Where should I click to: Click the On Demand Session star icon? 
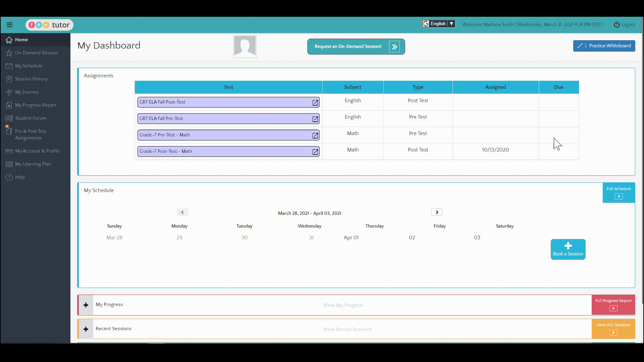tap(9, 53)
